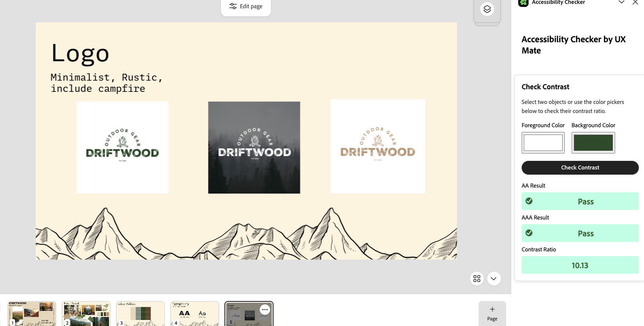Image resolution: width=644 pixels, height=326 pixels.
Task: Open the Check Contrast dropdown-style panel header
Action: [545, 87]
